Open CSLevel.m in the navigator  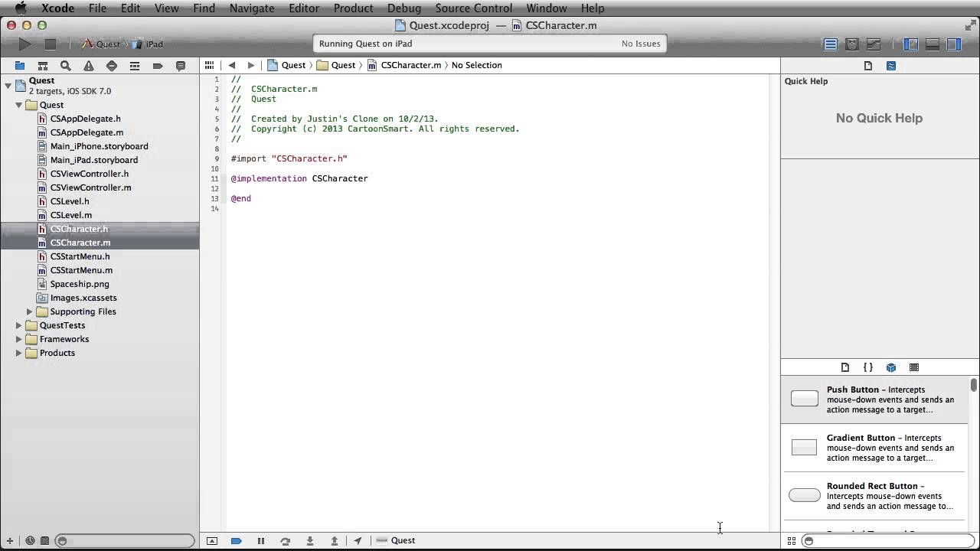[70, 215]
